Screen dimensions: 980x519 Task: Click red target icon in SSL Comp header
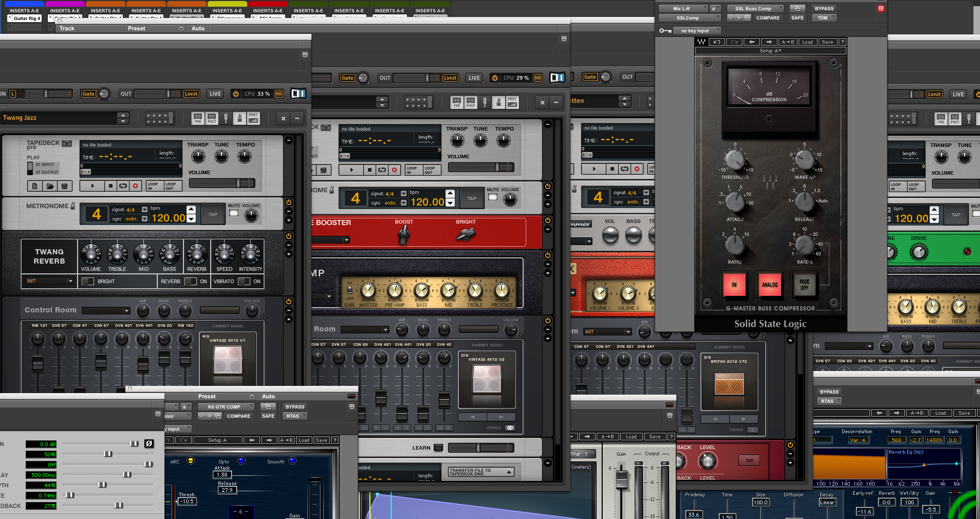[881, 9]
